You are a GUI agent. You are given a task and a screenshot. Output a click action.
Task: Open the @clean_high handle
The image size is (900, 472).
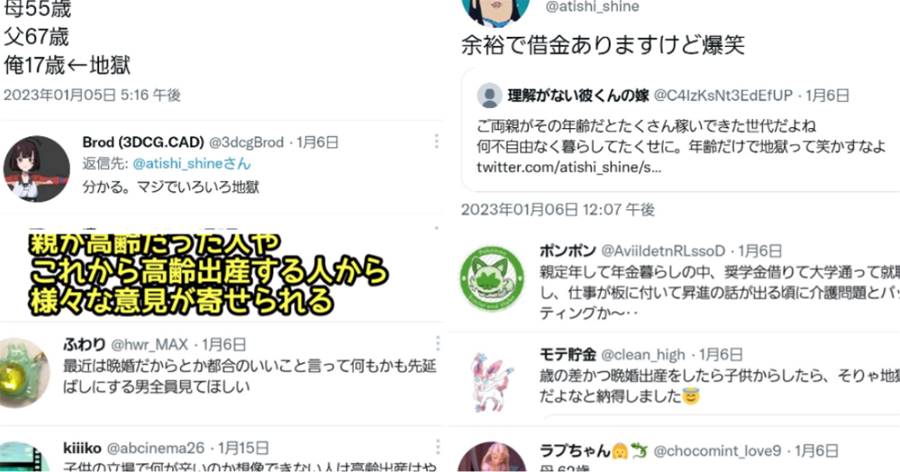(643, 355)
